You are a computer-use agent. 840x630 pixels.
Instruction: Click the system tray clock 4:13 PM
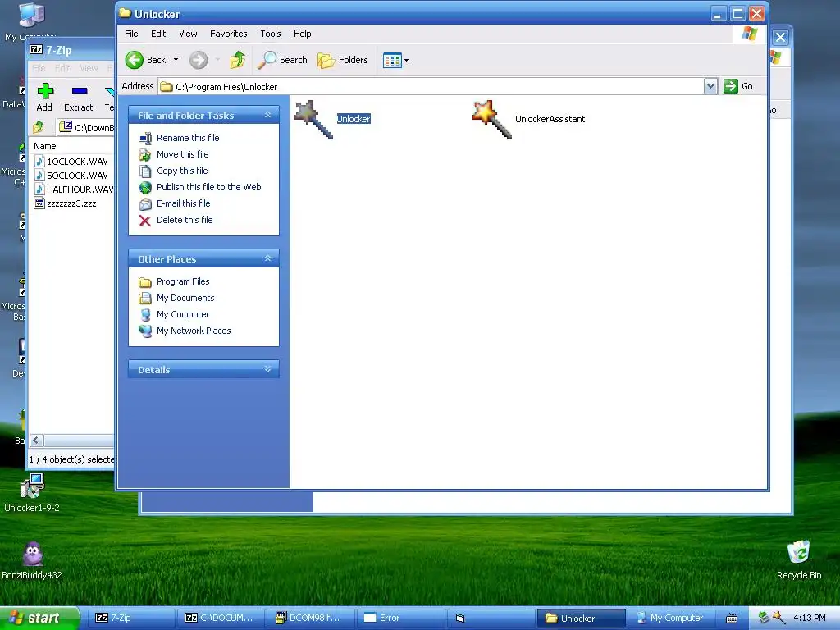pos(810,619)
